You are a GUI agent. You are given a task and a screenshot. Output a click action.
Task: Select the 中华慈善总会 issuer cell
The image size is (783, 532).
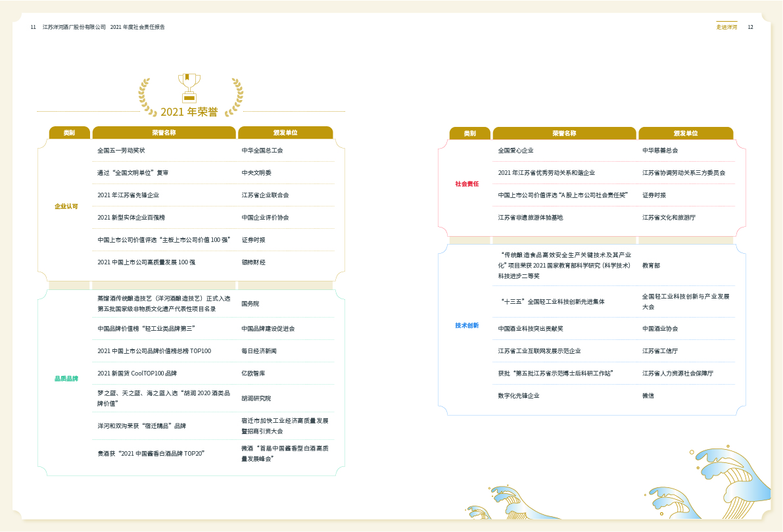(660, 151)
